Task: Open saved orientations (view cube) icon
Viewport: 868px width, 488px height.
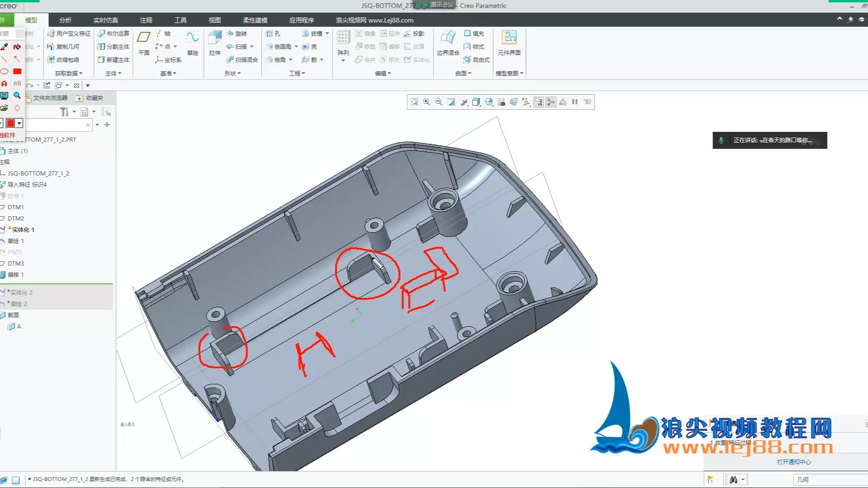Action: click(x=489, y=102)
